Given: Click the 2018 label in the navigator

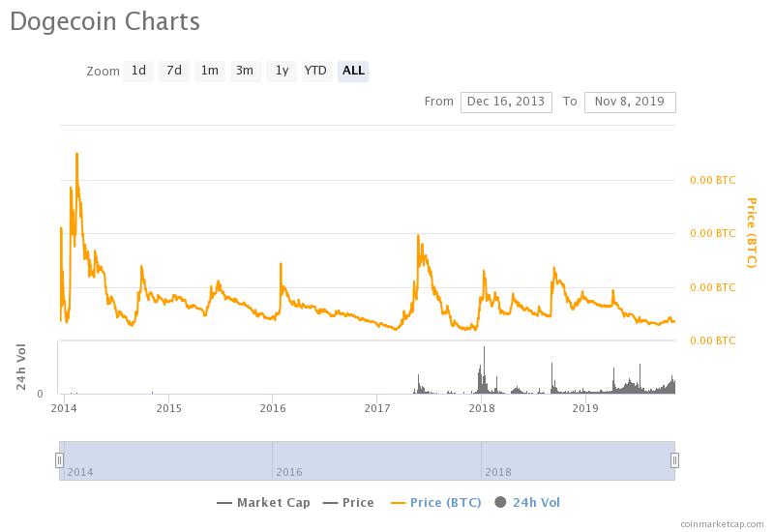Looking at the screenshot, I should point(498,472).
